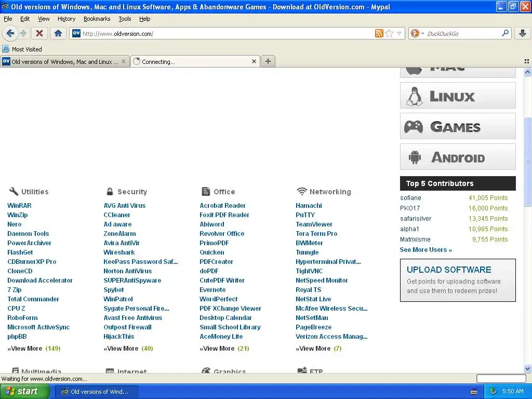This screenshot has width=532, height=399.
Task: Open the PuTTY link
Action: point(305,215)
